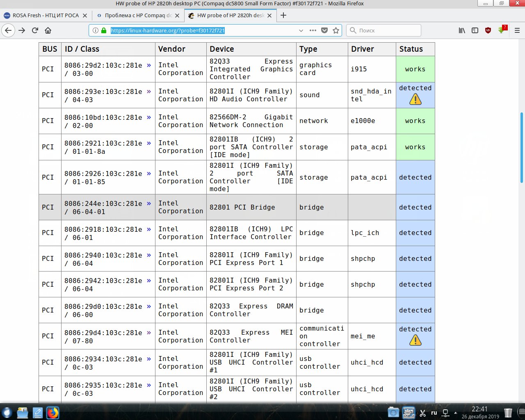Select the URL in the address bar

[x=168, y=30]
